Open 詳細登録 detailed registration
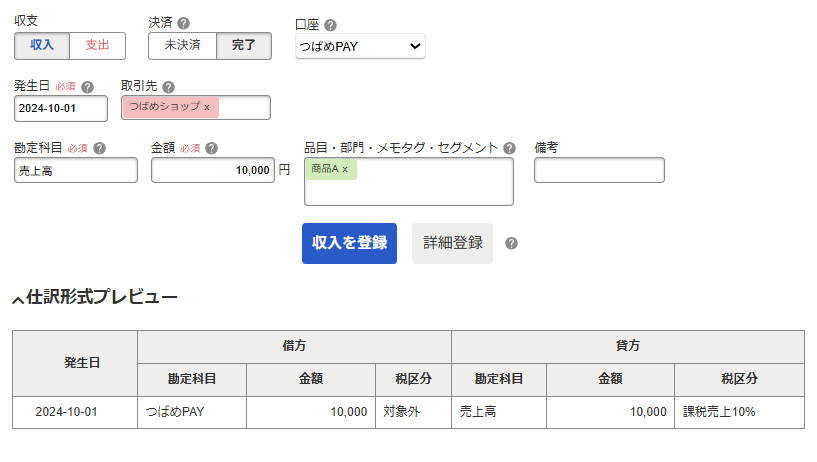The width and height of the screenshot is (817, 462). click(452, 243)
